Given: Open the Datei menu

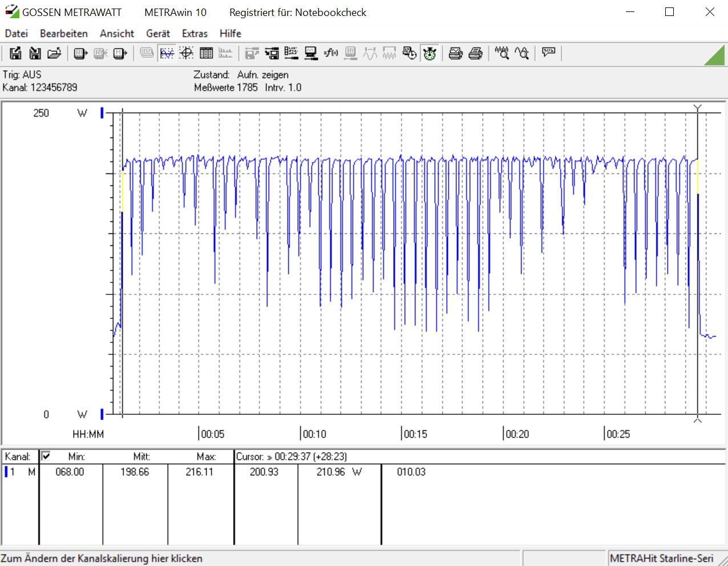Looking at the screenshot, I should pos(17,34).
